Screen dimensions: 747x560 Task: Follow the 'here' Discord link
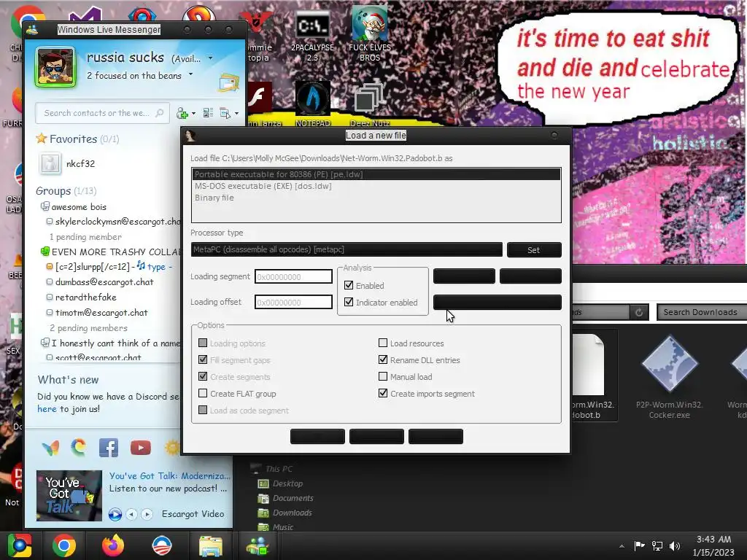[47, 408]
